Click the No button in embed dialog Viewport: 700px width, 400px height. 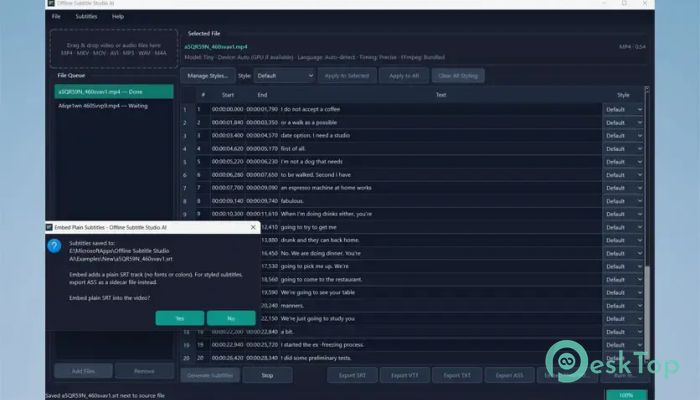click(x=231, y=318)
